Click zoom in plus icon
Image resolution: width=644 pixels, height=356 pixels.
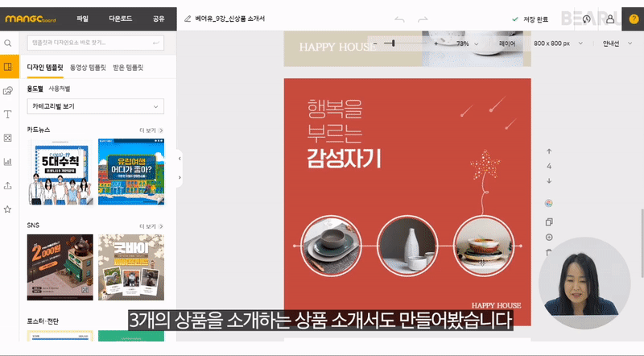(436, 43)
